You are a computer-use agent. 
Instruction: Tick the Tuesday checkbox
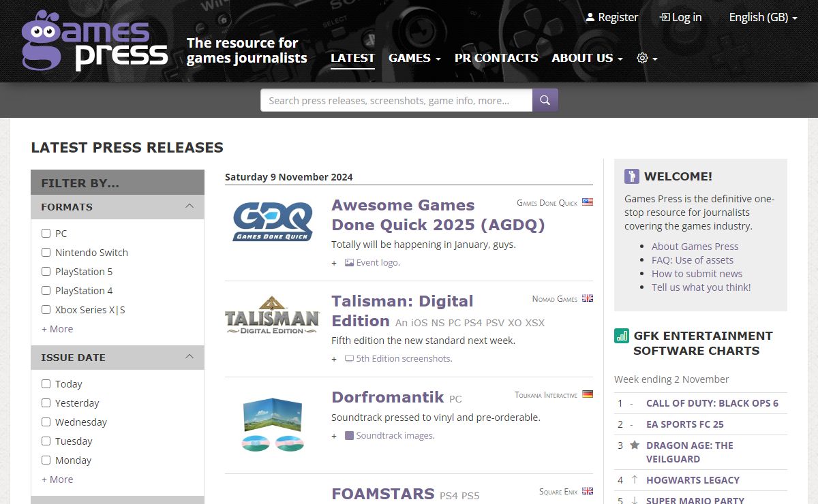[46, 441]
